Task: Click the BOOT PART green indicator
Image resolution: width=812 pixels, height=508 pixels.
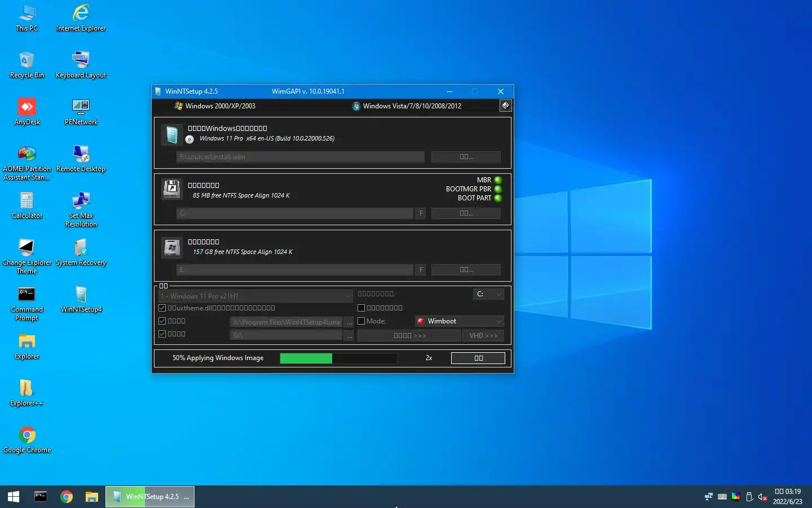Action: tap(498, 198)
